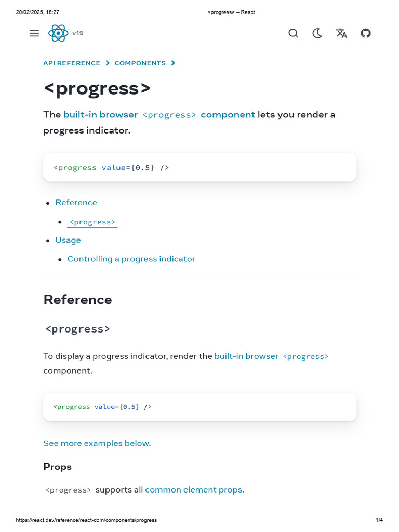Open the hamburger navigation menu
The height and width of the screenshot is (532, 399).
point(34,33)
